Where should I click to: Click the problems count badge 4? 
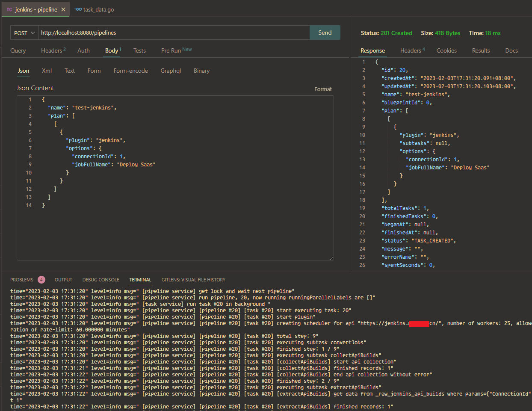point(41,280)
